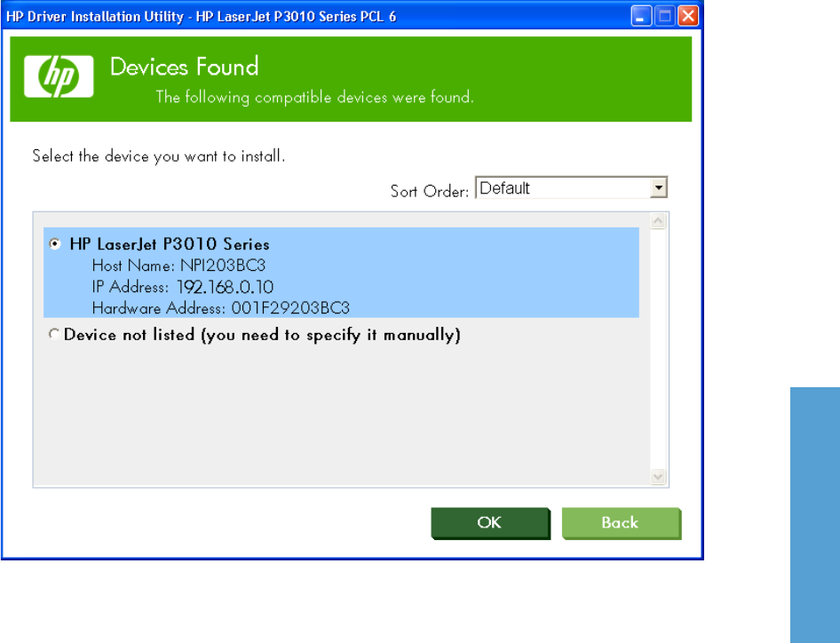Click the IP Address: 192.168.0.10 text

183,287
